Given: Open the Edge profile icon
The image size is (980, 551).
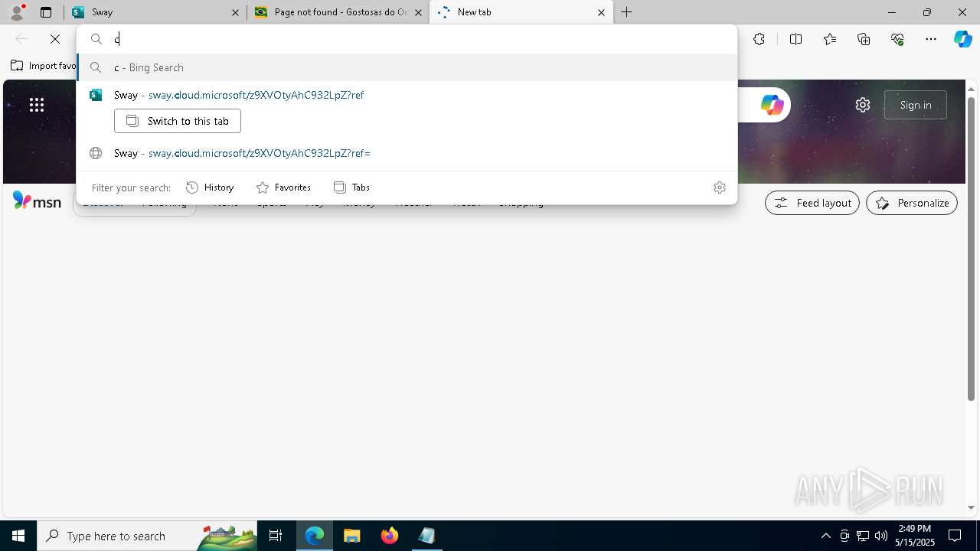Looking at the screenshot, I should pyautogui.click(x=17, y=12).
